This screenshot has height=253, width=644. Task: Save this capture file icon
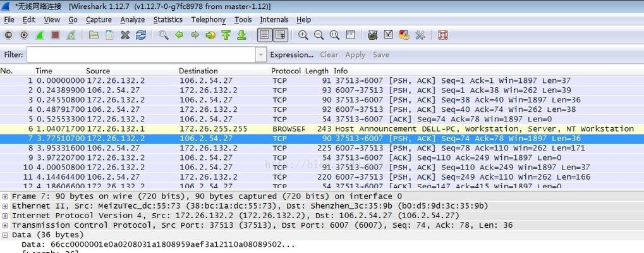click(109, 35)
